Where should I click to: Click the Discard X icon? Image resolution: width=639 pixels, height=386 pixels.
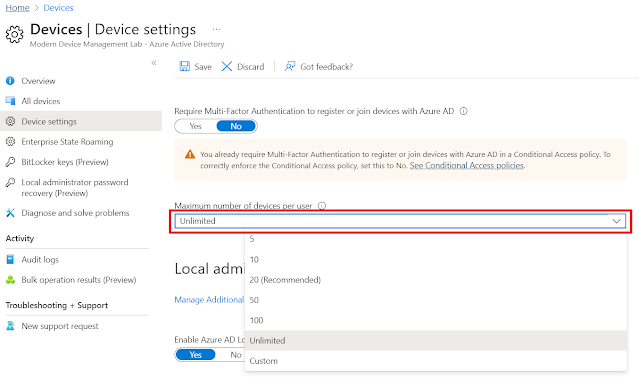[227, 66]
